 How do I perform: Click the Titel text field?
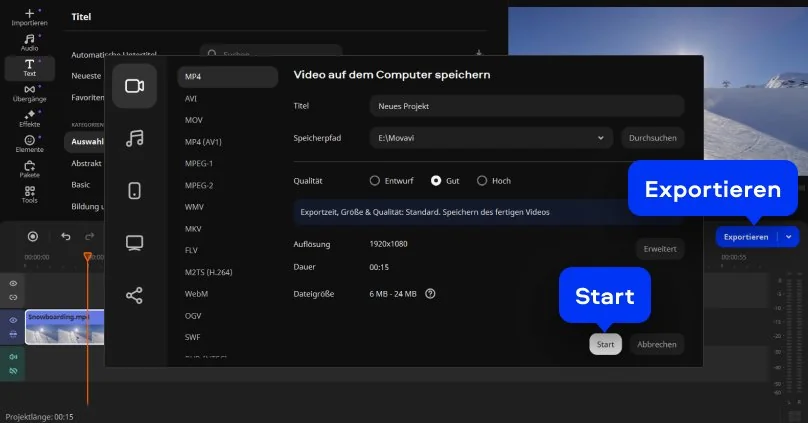pyautogui.click(x=526, y=106)
